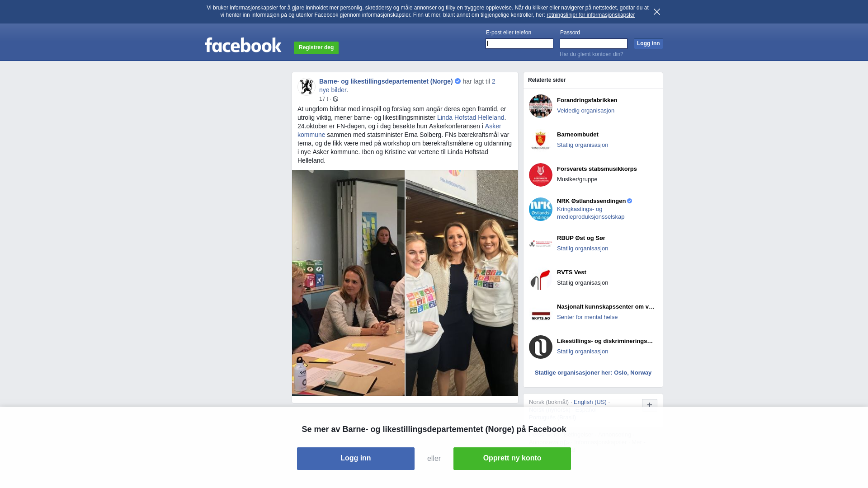Click the Facebook logo

[243, 45]
